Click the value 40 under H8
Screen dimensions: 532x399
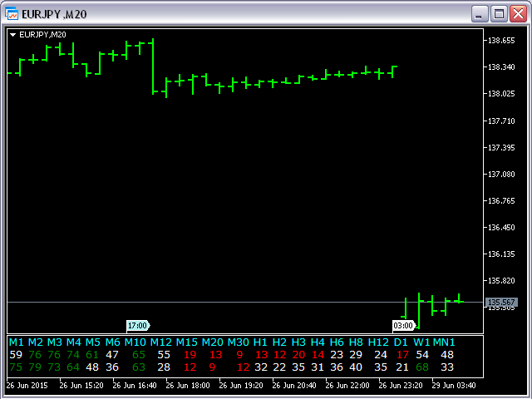click(356, 367)
